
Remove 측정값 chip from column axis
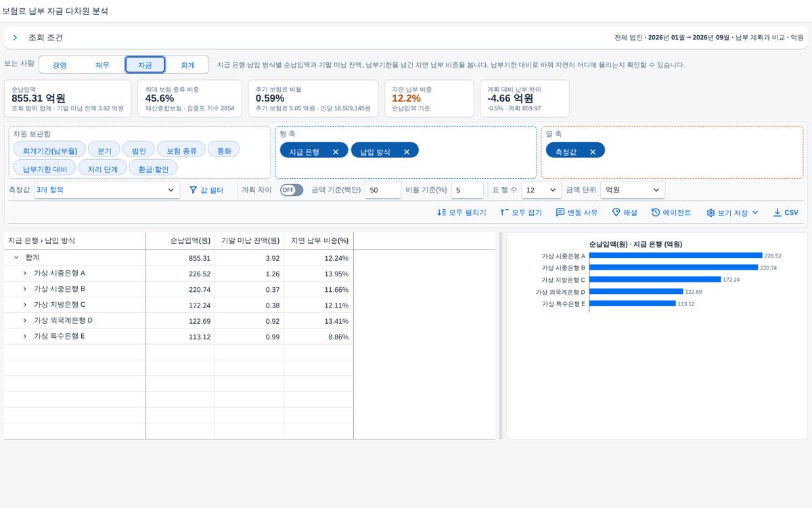click(593, 152)
